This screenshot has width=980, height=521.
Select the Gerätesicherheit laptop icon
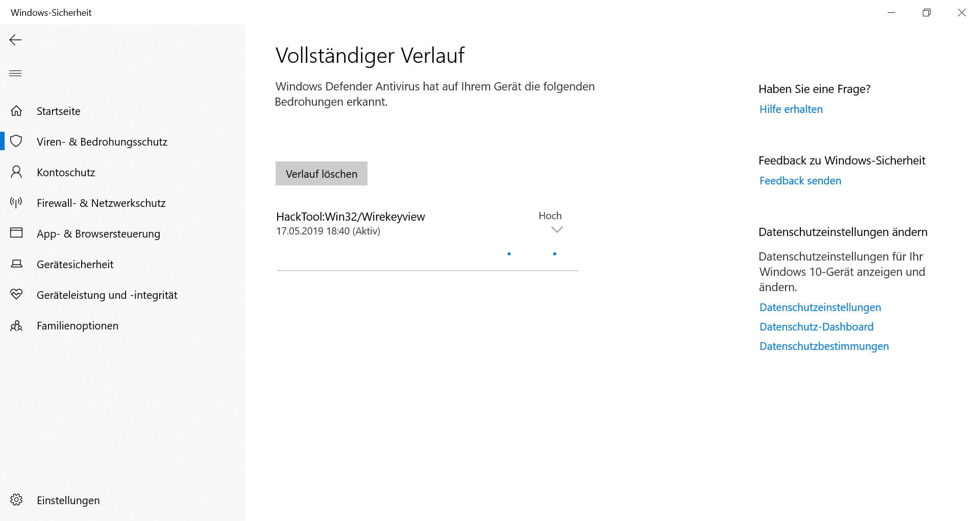click(16, 264)
